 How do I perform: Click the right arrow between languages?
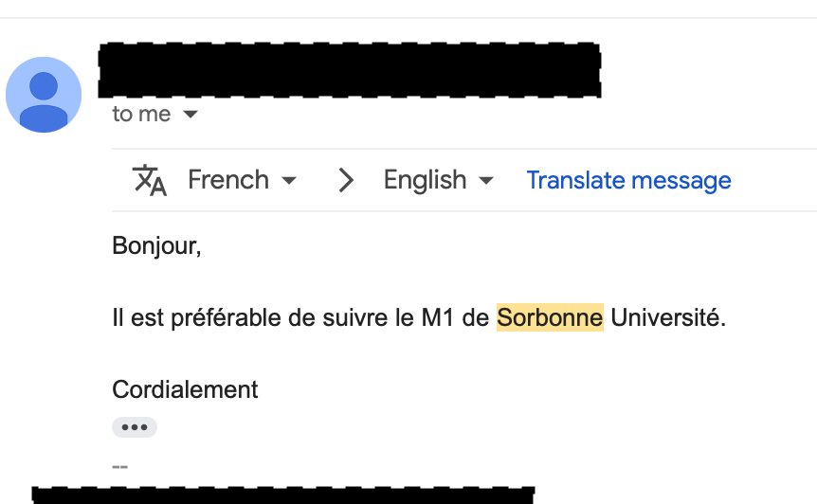click(x=346, y=180)
